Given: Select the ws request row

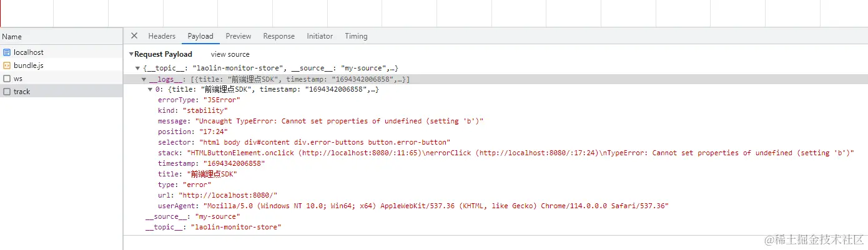Looking at the screenshot, I should (x=61, y=79).
